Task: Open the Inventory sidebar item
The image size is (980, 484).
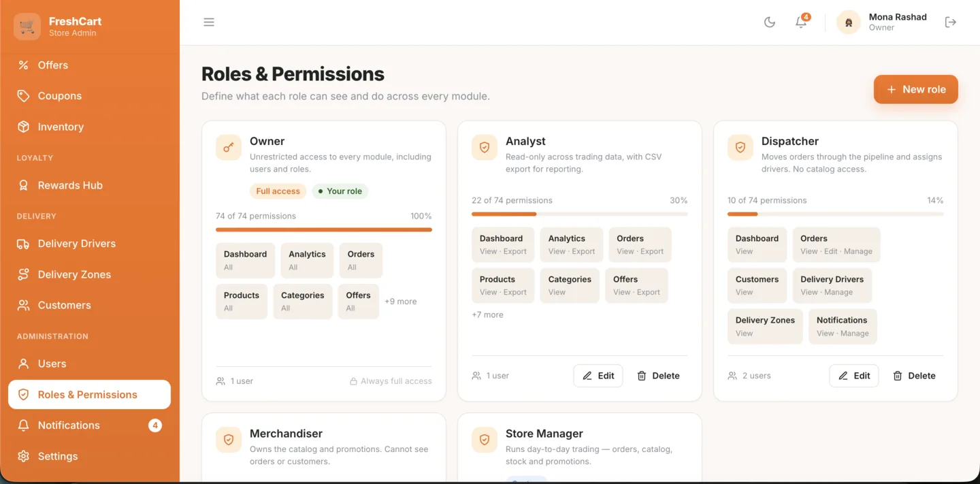Action: 90,127
